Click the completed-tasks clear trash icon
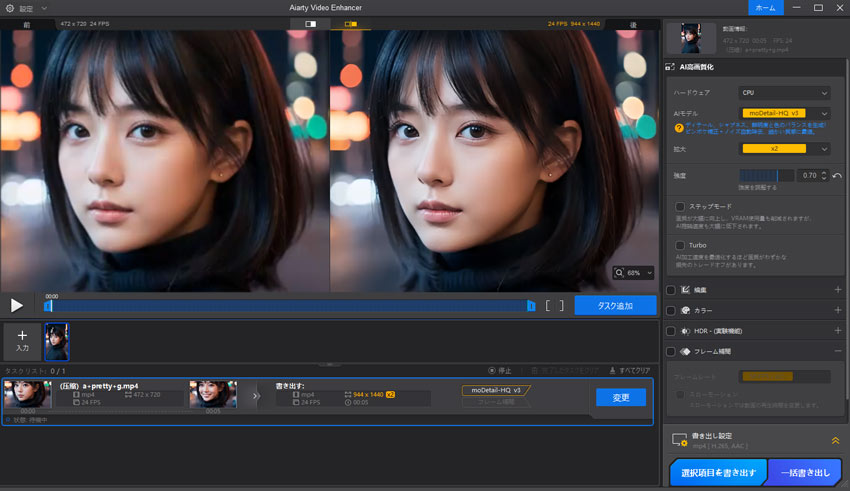Viewport: 850px width, 491px height. [x=535, y=371]
